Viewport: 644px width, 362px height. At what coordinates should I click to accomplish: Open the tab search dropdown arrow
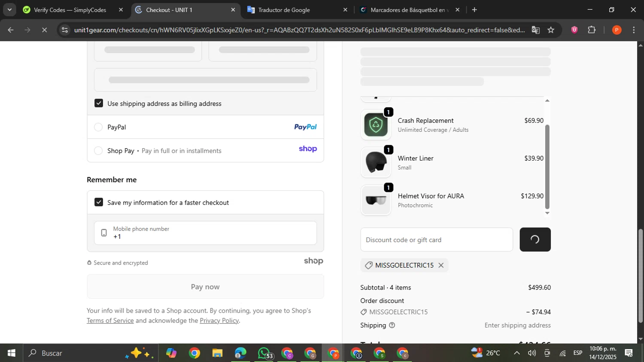(x=9, y=10)
